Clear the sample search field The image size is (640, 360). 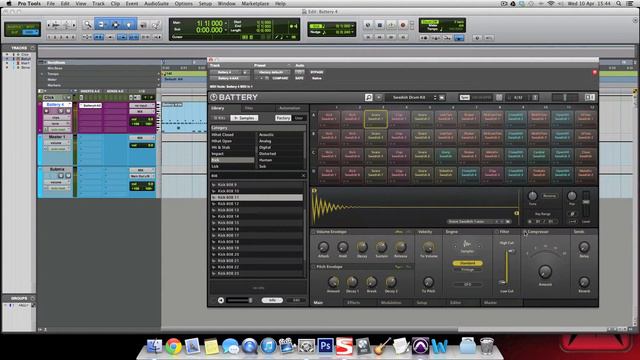303,176
